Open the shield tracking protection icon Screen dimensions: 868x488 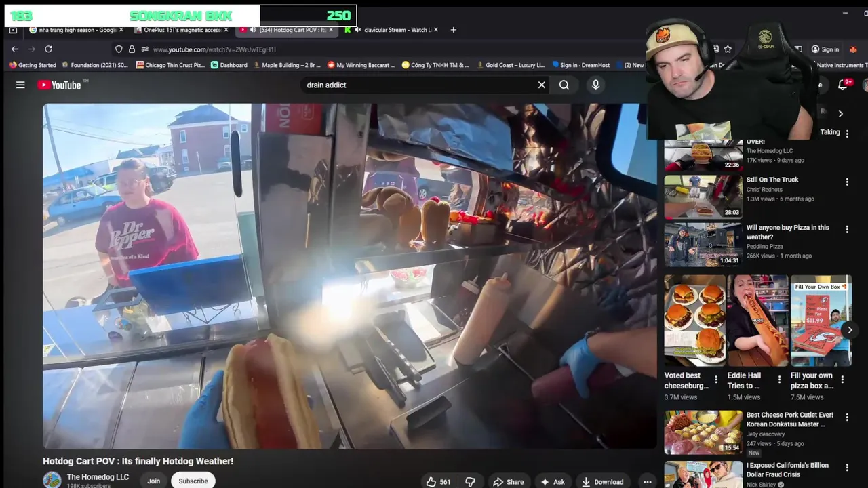tap(119, 49)
